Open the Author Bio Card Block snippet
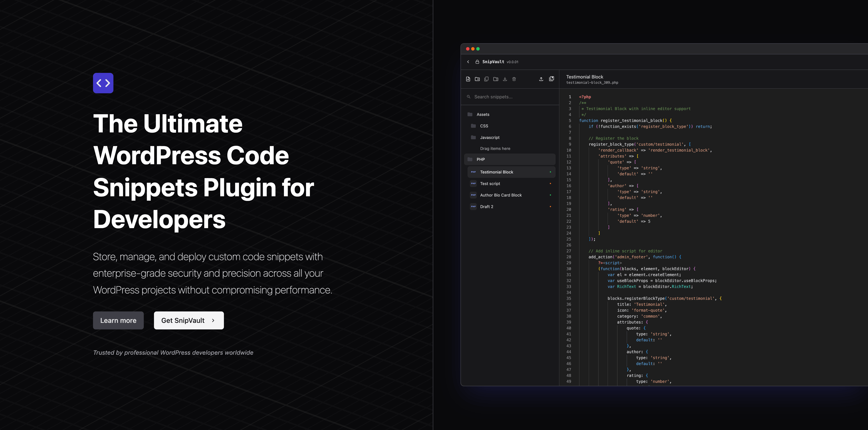This screenshot has height=430, width=868. pyautogui.click(x=501, y=195)
